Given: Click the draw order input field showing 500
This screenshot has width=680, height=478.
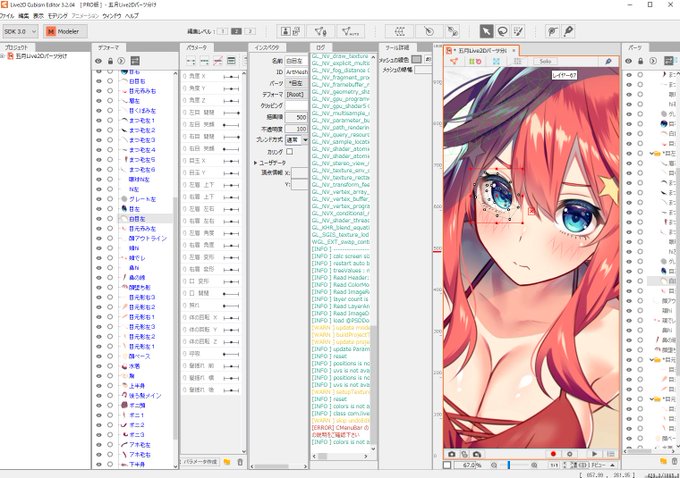Looking at the screenshot, I should [x=297, y=117].
